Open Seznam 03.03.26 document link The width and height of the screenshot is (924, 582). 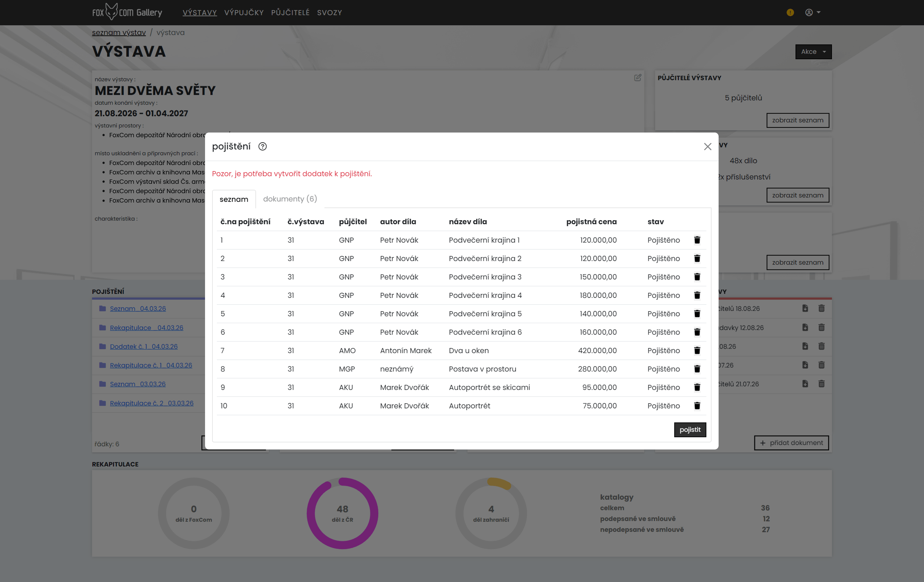point(138,384)
